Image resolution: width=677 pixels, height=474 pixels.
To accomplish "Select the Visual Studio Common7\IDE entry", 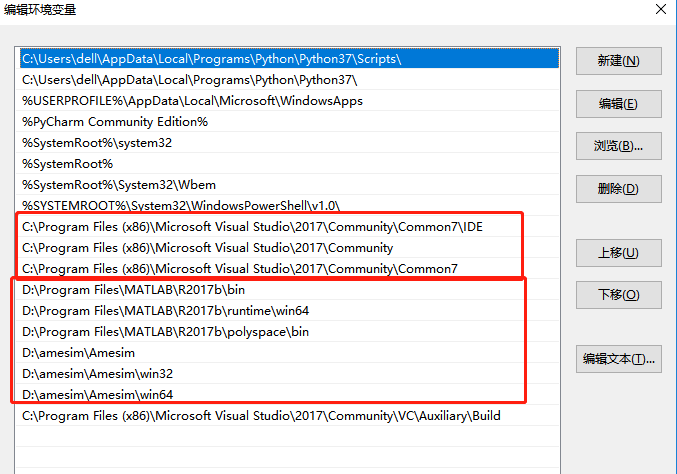I will pyautogui.click(x=288, y=227).
